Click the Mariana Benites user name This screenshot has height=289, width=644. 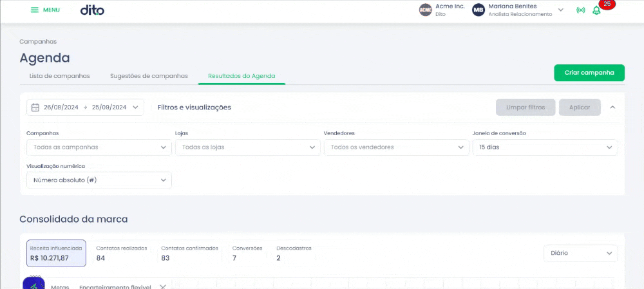(x=513, y=6)
